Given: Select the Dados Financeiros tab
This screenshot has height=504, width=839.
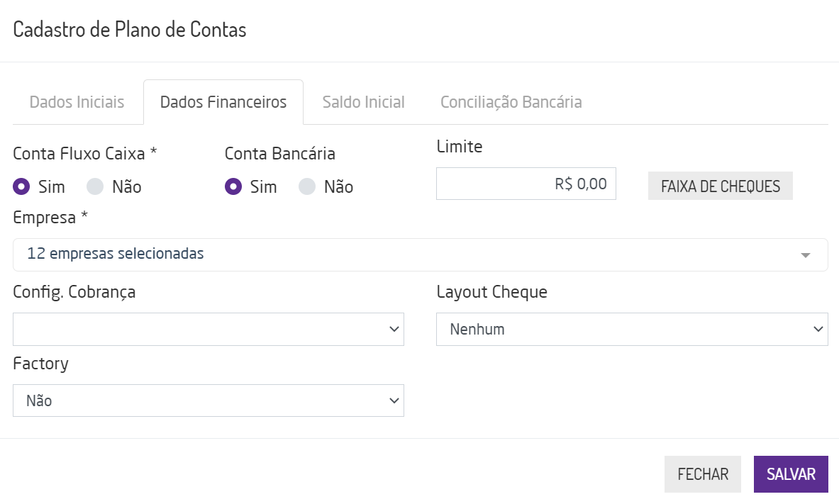Looking at the screenshot, I should [223, 102].
